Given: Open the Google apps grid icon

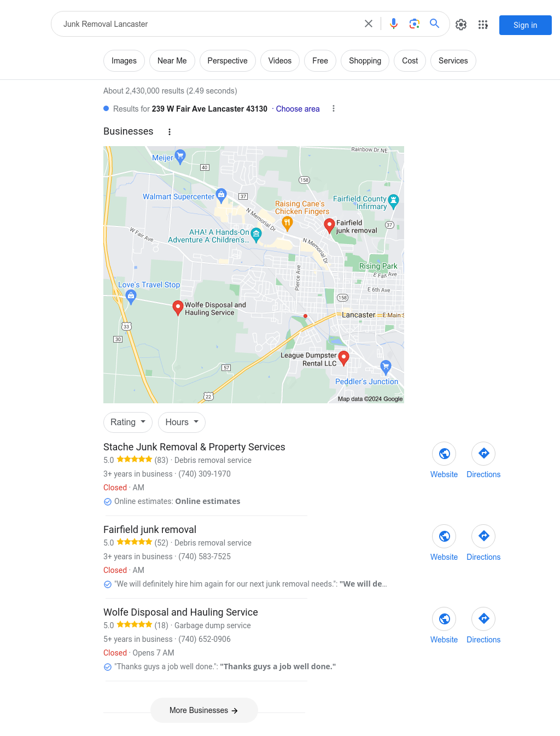Looking at the screenshot, I should pos(483,25).
